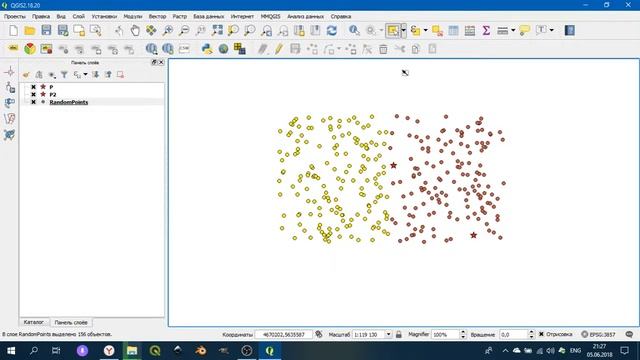Image resolution: width=640 pixels, height=360 pixels.
Task: Remove selected layer from panel
Action: tap(120, 75)
